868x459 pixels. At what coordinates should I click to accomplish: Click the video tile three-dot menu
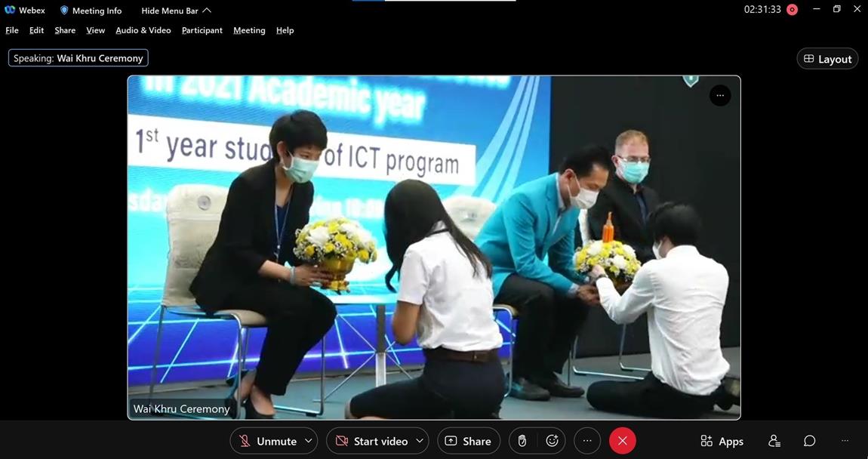tap(719, 96)
